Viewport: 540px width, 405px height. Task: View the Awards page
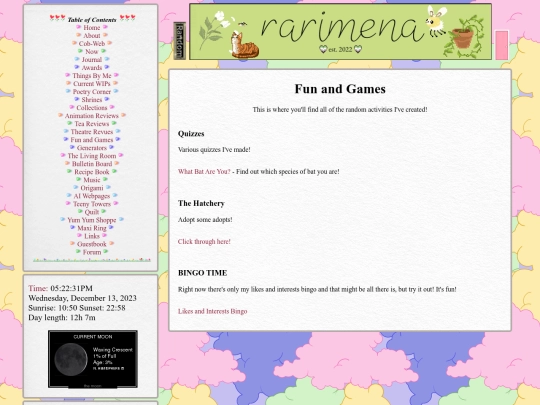[x=92, y=68]
